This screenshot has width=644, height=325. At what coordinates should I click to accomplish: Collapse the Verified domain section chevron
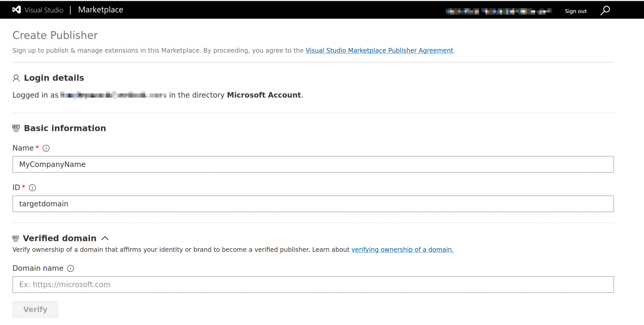[106, 238]
